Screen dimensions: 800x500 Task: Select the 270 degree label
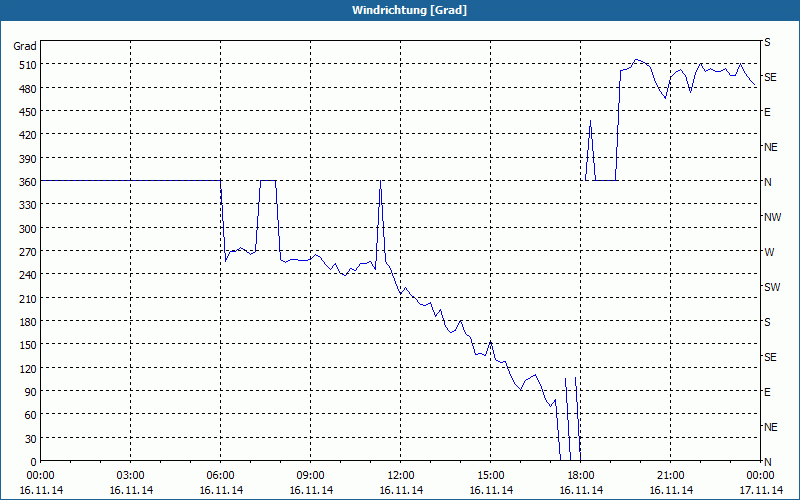click(28, 252)
